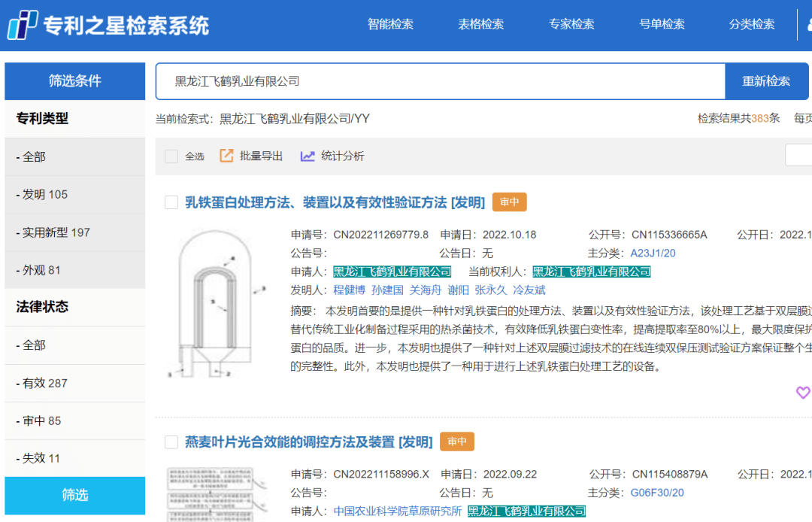Check the 乳铁蛋白处理方法 patent checkbox
This screenshot has width=812, height=522.
171,202
